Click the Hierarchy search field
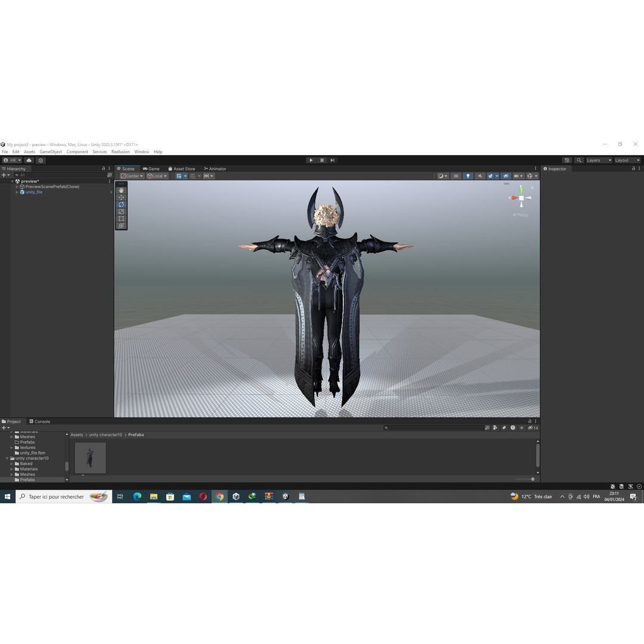 pos(60,175)
